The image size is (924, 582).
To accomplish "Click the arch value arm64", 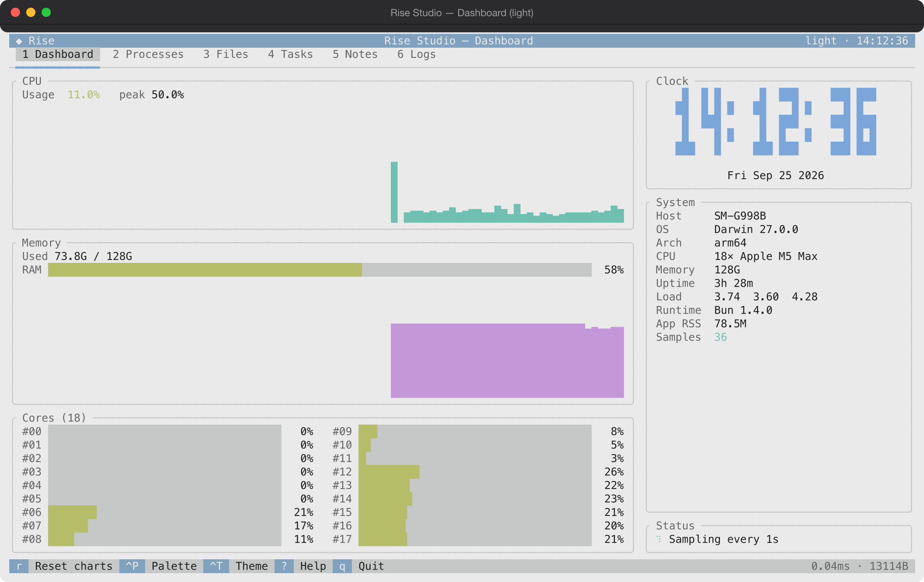I will (x=730, y=243).
